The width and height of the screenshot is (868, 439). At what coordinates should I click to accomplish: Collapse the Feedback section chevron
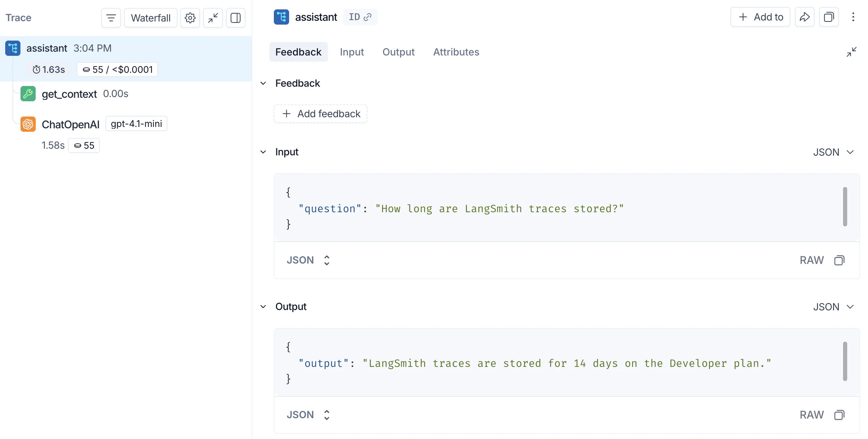[x=263, y=83]
